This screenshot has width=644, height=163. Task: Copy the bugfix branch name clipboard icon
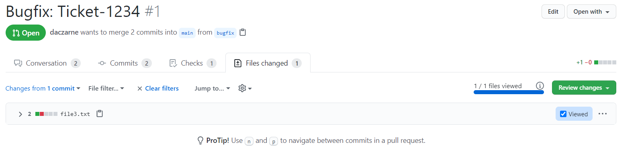[x=243, y=32]
